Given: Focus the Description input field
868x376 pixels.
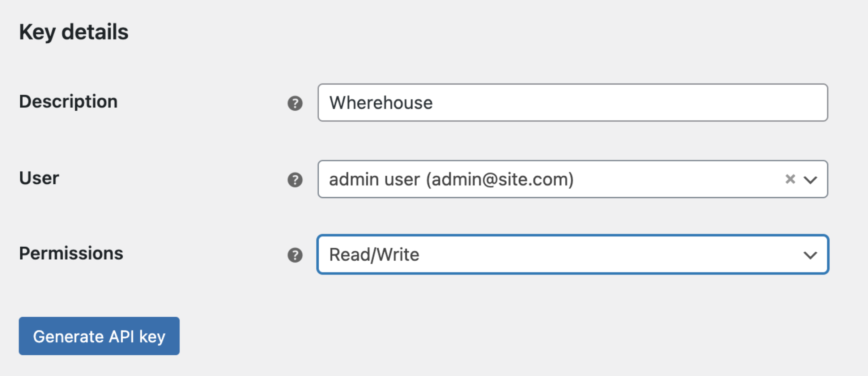Looking at the screenshot, I should tap(573, 102).
